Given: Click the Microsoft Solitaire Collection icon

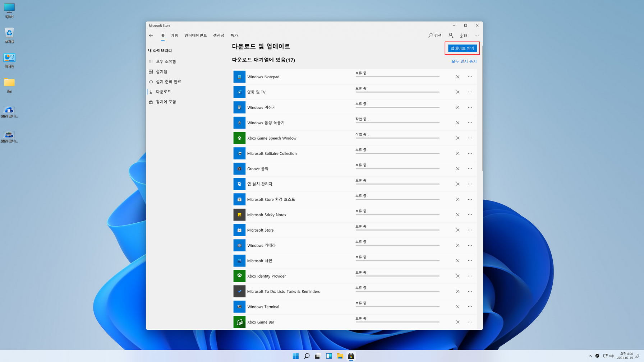Looking at the screenshot, I should pos(239,153).
